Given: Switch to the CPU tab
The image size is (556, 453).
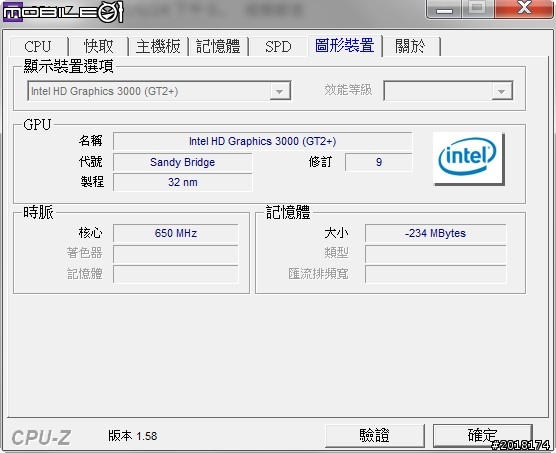Looking at the screenshot, I should [x=38, y=46].
